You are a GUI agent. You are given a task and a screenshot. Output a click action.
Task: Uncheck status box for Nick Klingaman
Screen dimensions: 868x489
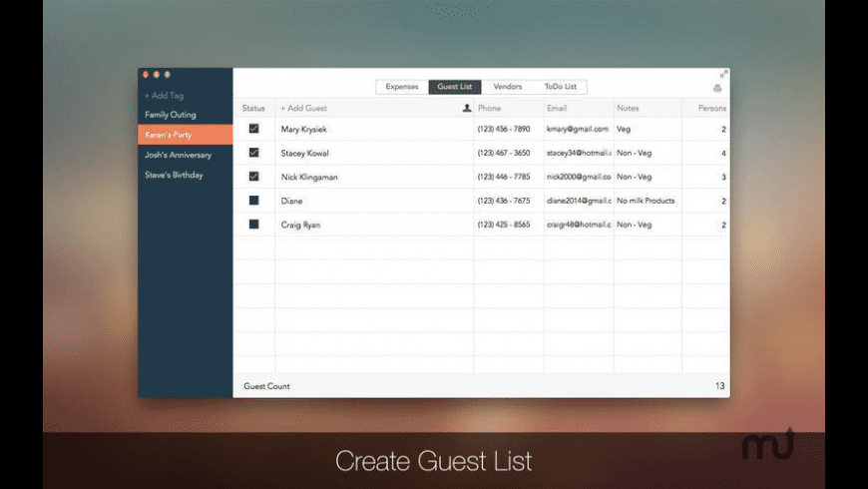coord(253,176)
